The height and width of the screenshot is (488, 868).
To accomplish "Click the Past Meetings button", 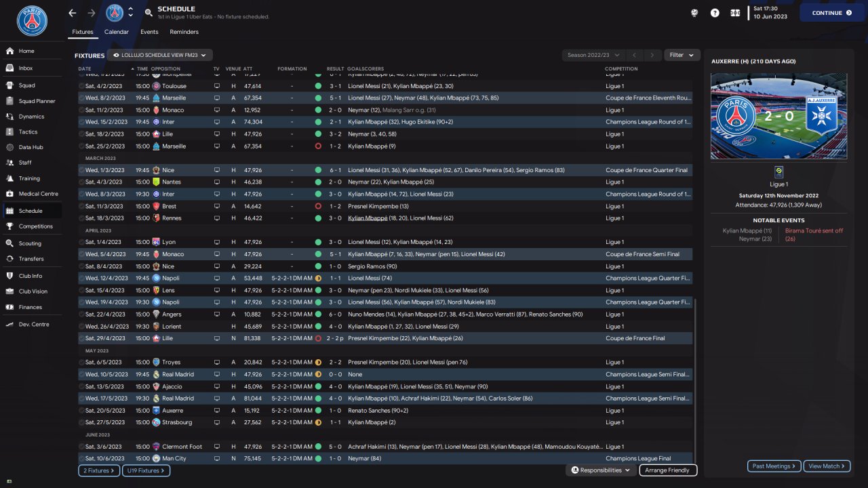I will point(774,466).
